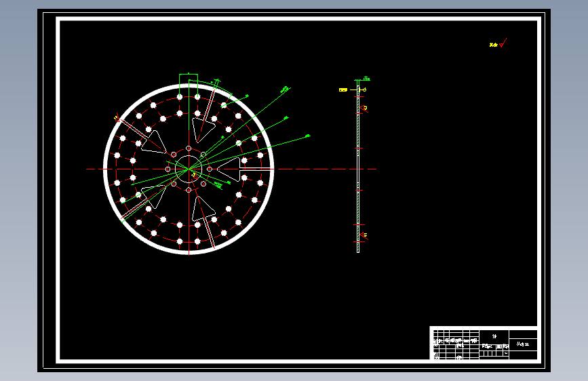Select the upper red roughness triangle on the side view
This screenshot has width=588, height=381.
pos(364,108)
